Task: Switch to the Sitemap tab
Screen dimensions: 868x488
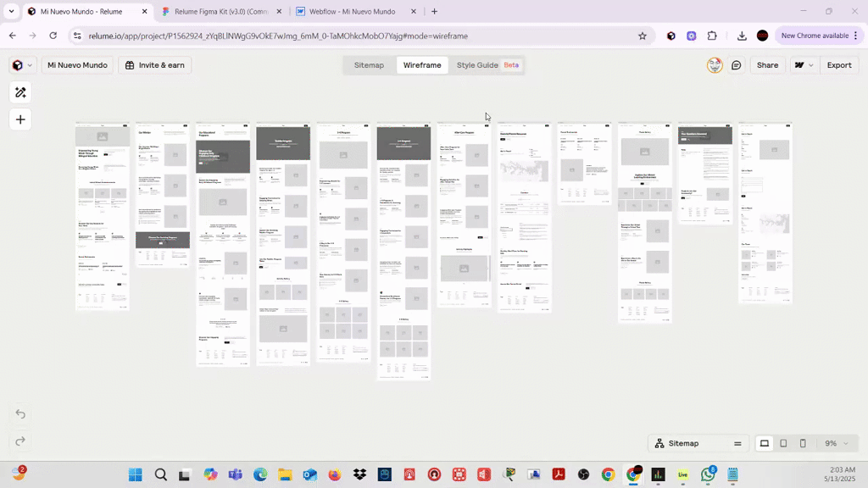Action: pos(369,65)
